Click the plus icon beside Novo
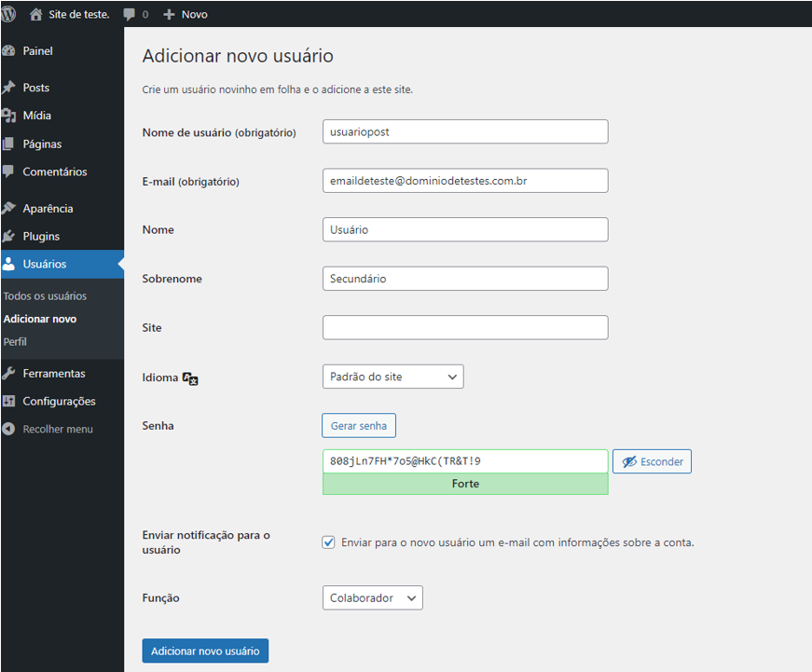812x672 pixels. pyautogui.click(x=169, y=15)
